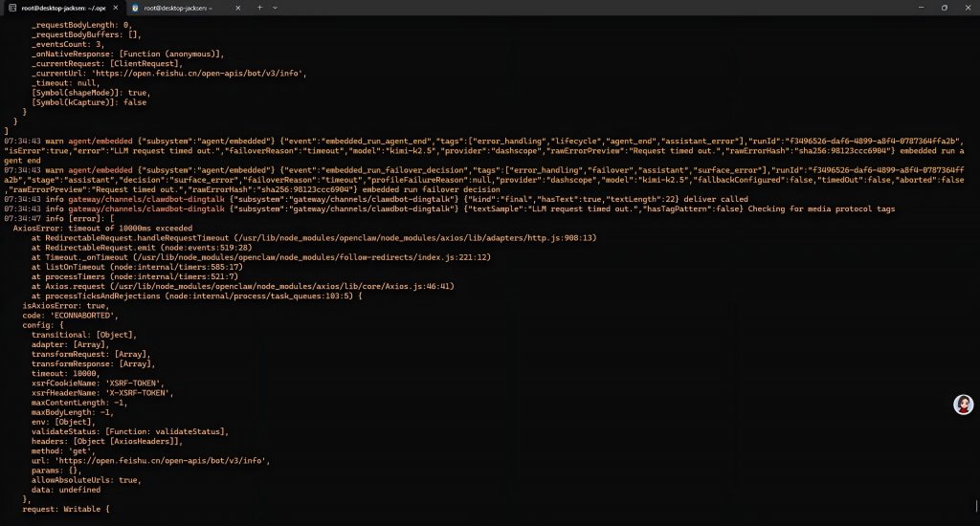Open the feishu URL in the config url line

click(191, 460)
